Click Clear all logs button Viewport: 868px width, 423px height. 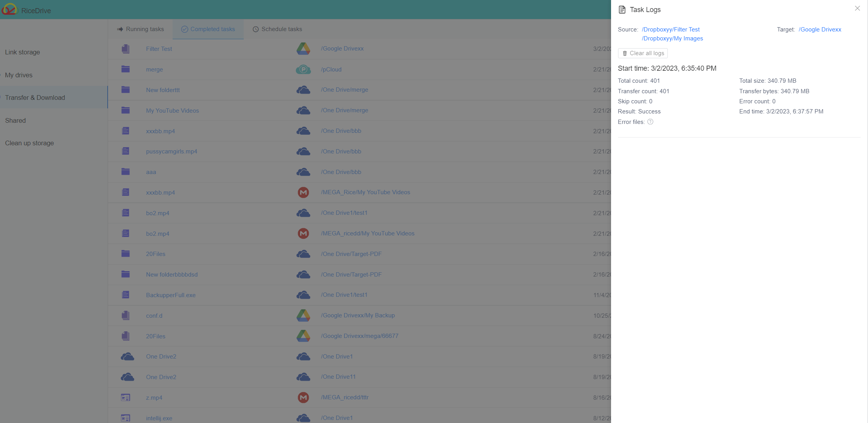(x=643, y=53)
